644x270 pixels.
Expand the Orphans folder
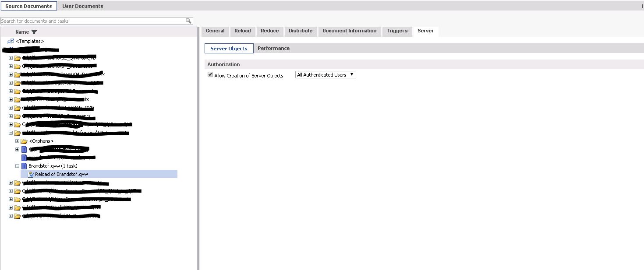[x=18, y=141]
